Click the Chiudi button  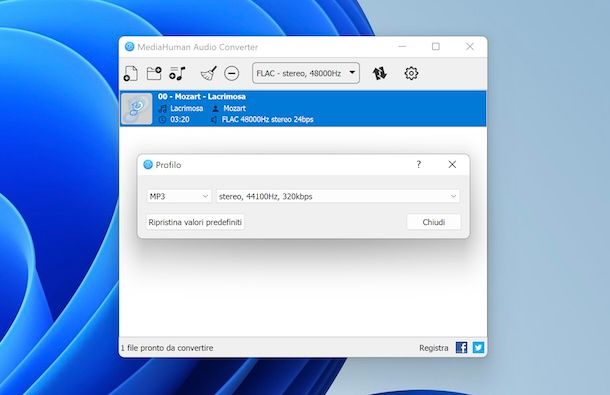point(434,222)
